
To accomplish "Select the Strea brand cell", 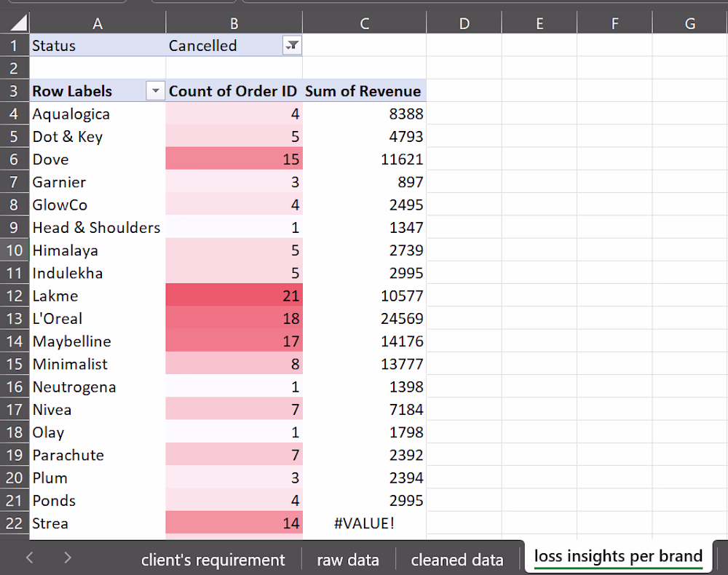I will (98, 523).
